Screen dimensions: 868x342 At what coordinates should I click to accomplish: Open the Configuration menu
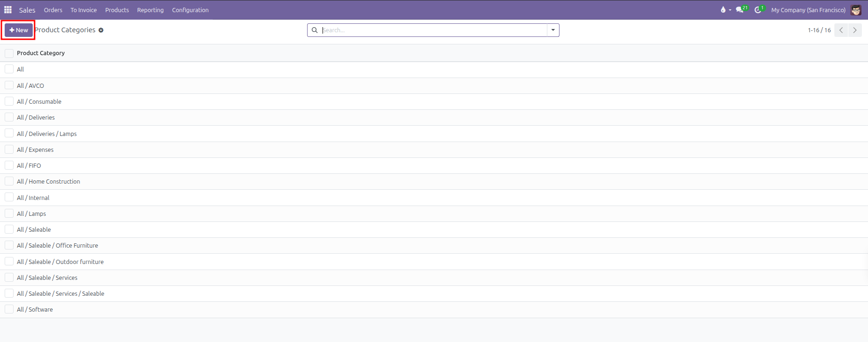click(190, 10)
